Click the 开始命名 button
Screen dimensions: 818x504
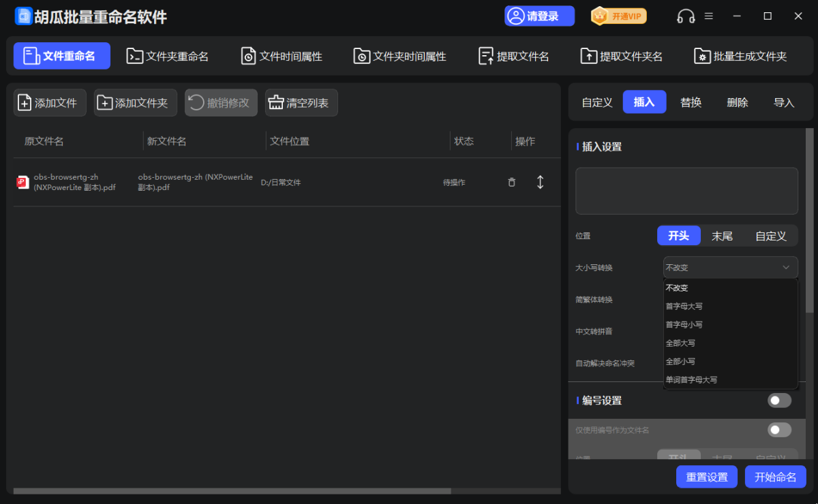(x=775, y=477)
